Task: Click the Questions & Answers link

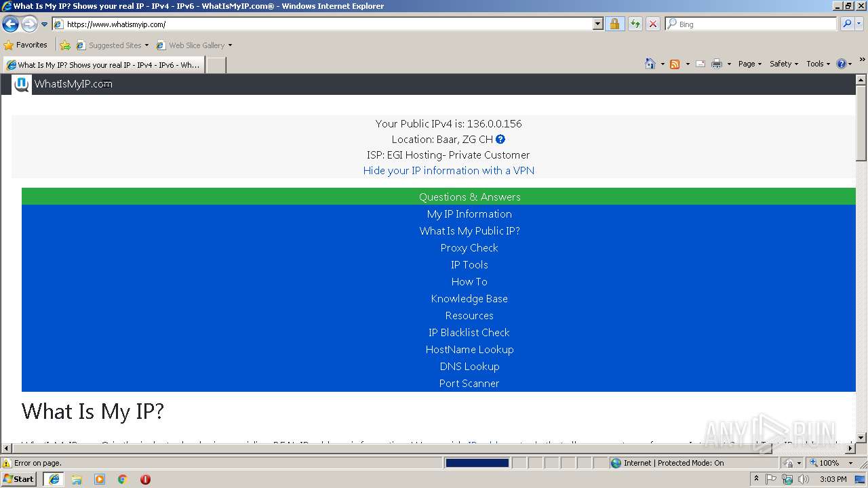Action: (x=469, y=197)
